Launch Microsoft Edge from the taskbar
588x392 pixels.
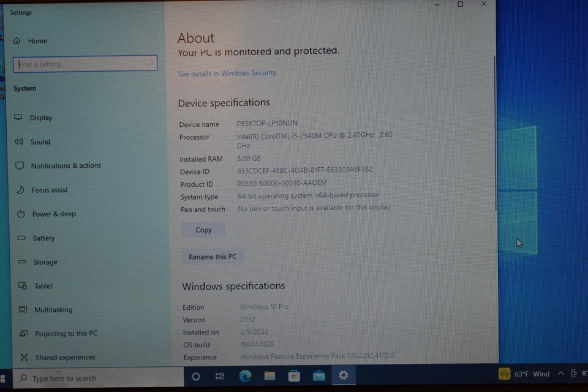pyautogui.click(x=245, y=376)
